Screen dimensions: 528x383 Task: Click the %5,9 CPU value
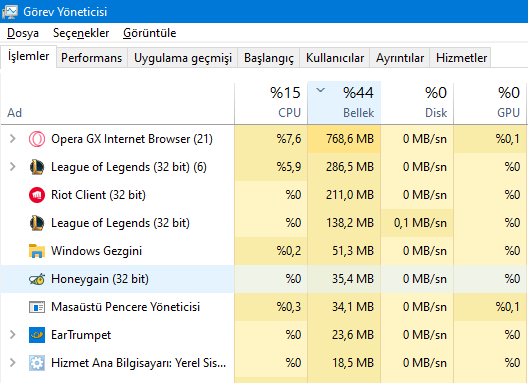coord(289,167)
